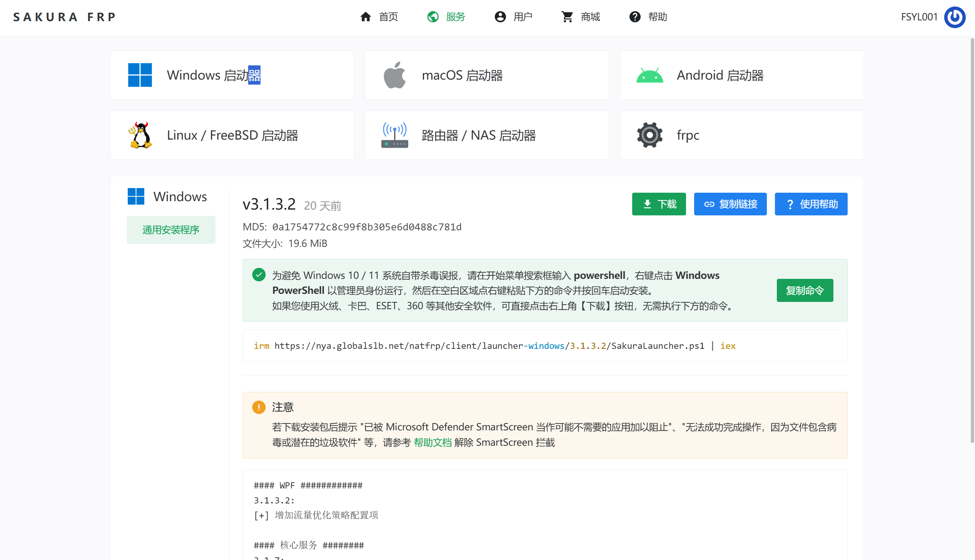The height and width of the screenshot is (560, 975).
Task: Click the globe icon beside 服务
Action: (x=433, y=17)
